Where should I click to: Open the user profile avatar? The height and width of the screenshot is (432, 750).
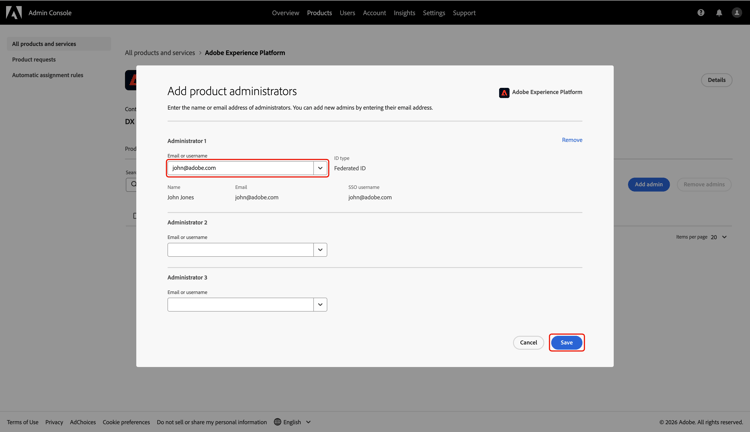pos(737,13)
